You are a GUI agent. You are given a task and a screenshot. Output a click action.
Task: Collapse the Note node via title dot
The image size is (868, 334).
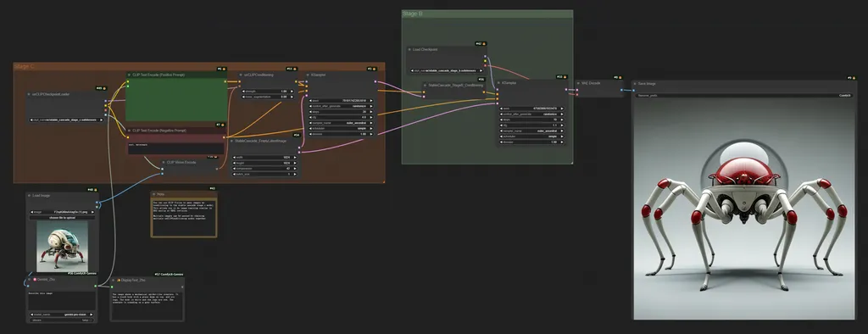coord(154,194)
